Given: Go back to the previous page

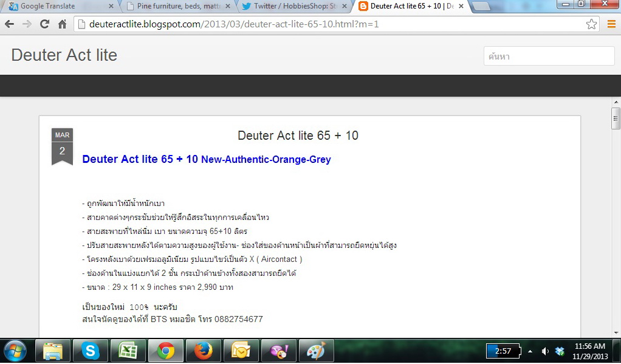Looking at the screenshot, I should [x=10, y=24].
